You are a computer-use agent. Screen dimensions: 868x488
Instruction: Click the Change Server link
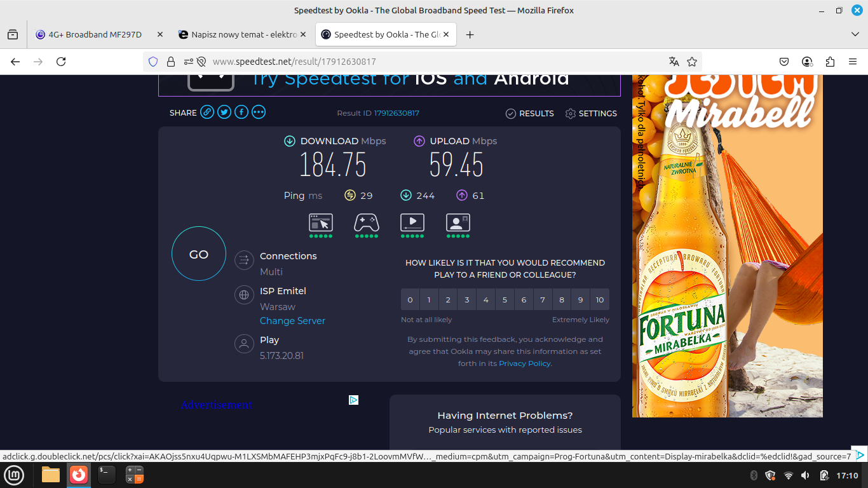click(292, 321)
